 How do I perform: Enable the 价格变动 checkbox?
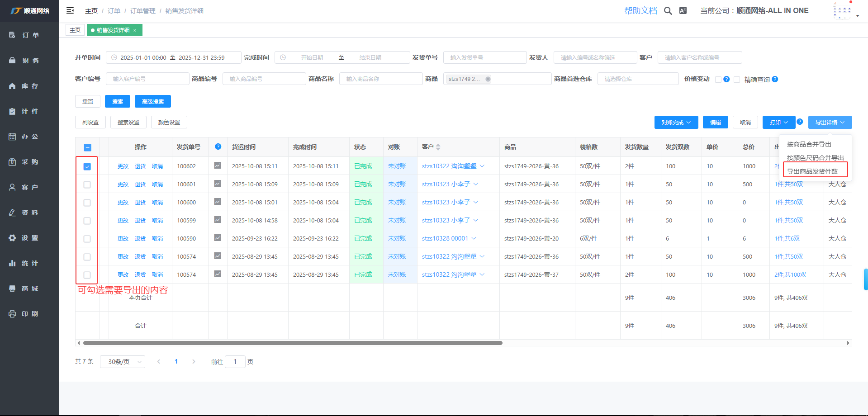pos(718,80)
